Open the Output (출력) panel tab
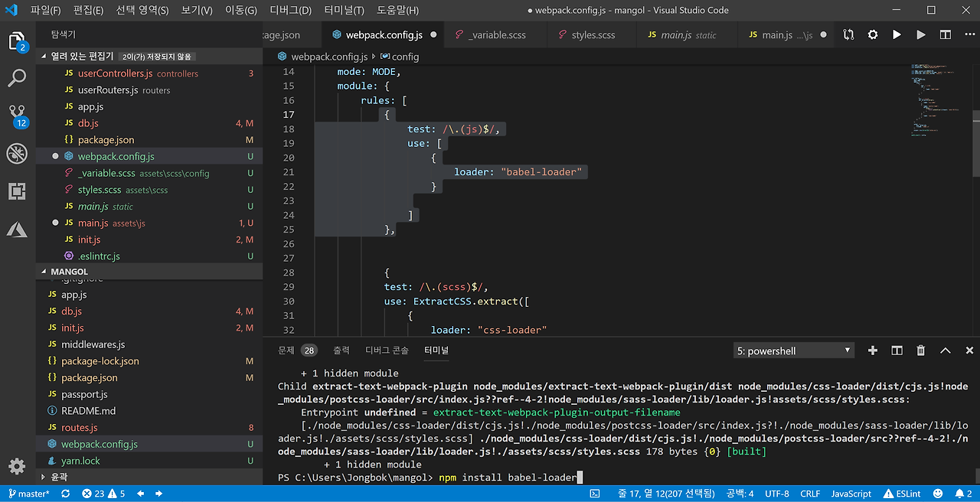Viewport: 980px width, 502px height. (341, 350)
